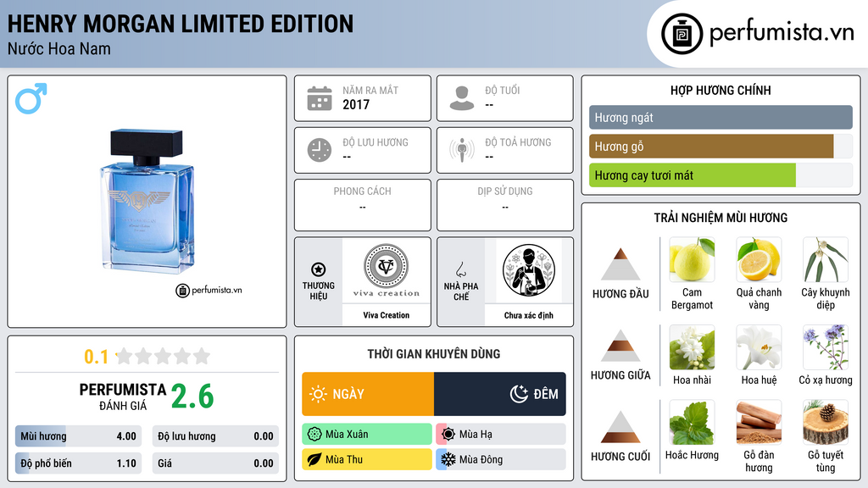Open the Quả chanh vàng note image
The width and height of the screenshot is (868, 488).
[x=759, y=259]
